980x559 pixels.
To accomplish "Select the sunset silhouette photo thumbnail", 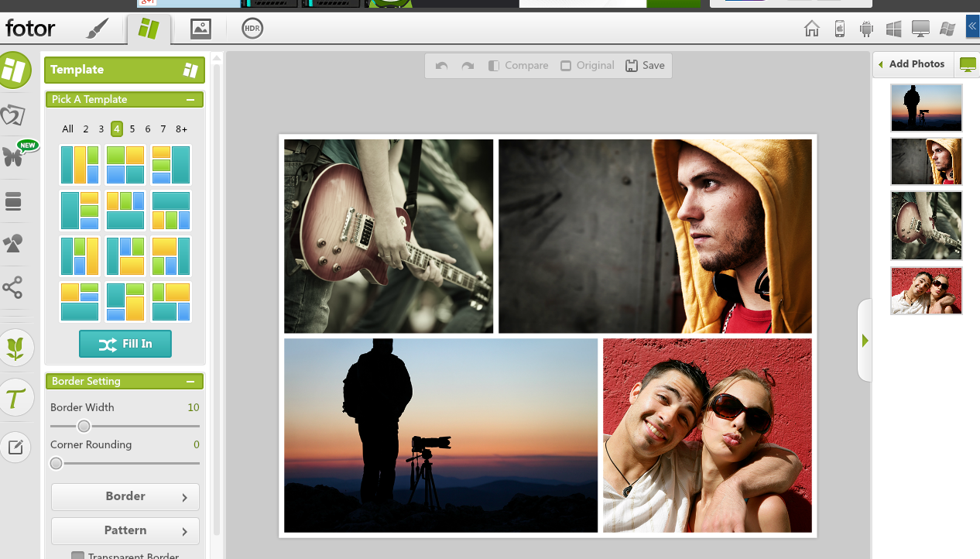I will 927,108.
